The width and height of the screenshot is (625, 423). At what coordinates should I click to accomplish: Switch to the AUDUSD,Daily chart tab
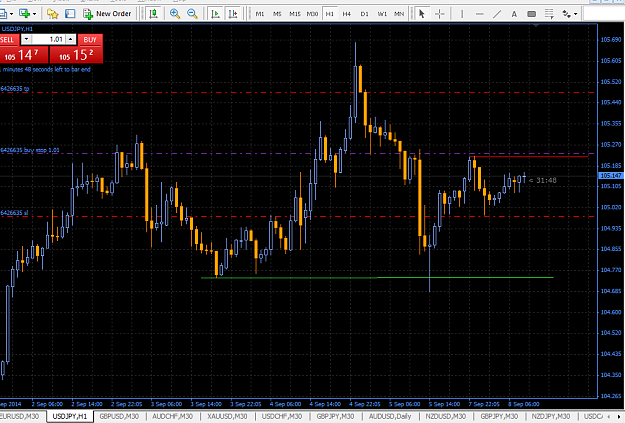(389, 416)
